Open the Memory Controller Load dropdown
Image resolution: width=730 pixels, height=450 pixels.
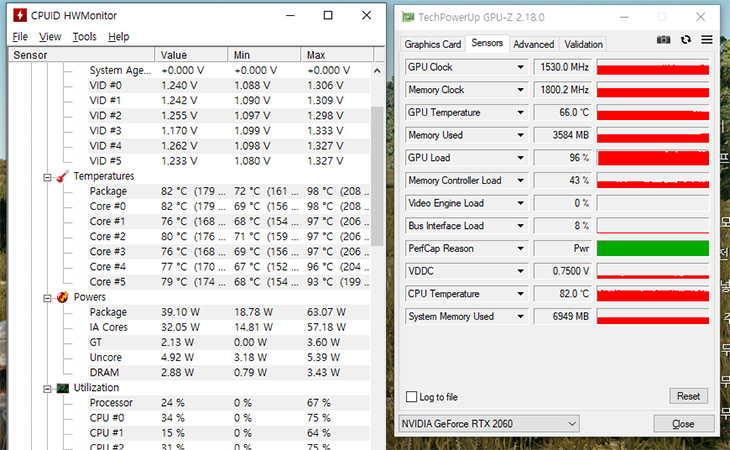520,181
